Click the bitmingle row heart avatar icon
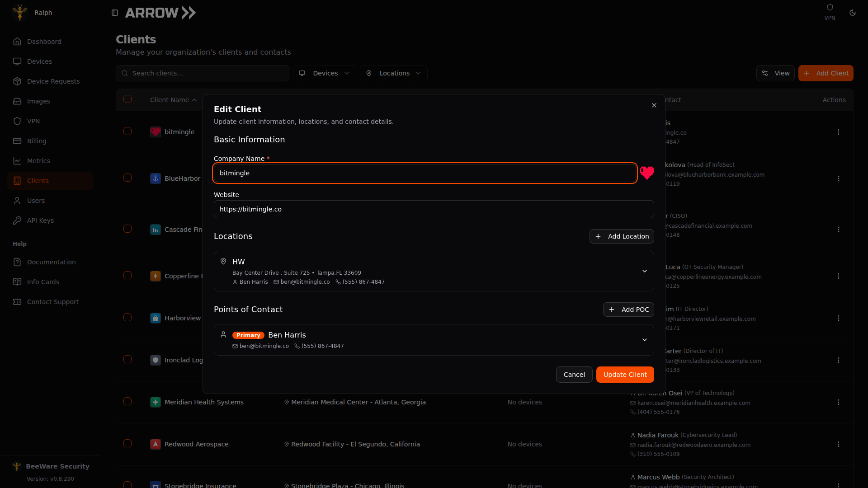Viewport: 868px width, 488px height. point(156,132)
